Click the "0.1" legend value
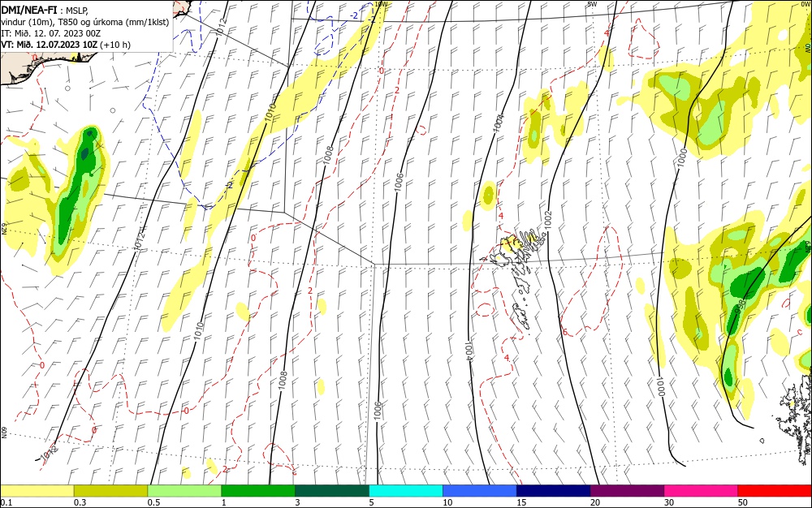 point(6,502)
